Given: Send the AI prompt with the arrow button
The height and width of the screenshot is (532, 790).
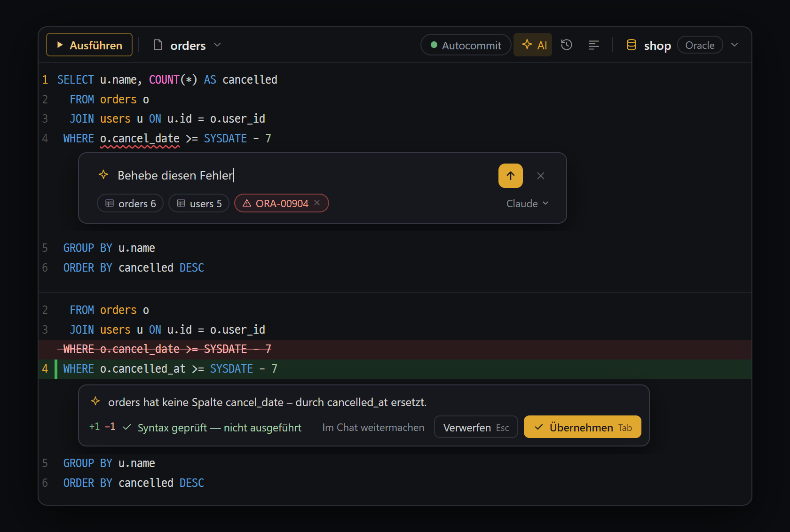Looking at the screenshot, I should tap(511, 176).
